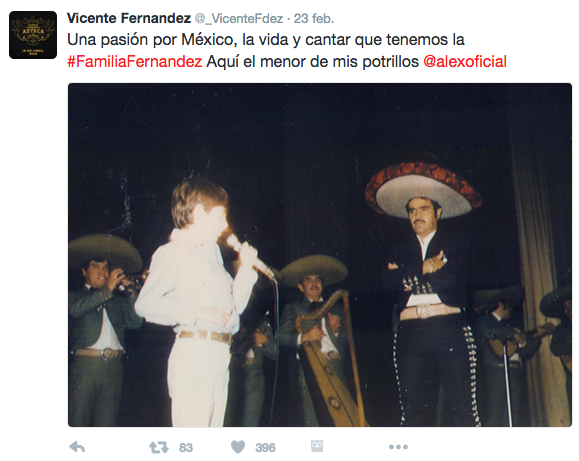Retweet using the double-arrow icon
Image resolution: width=579 pixels, height=461 pixels.
[x=159, y=447]
